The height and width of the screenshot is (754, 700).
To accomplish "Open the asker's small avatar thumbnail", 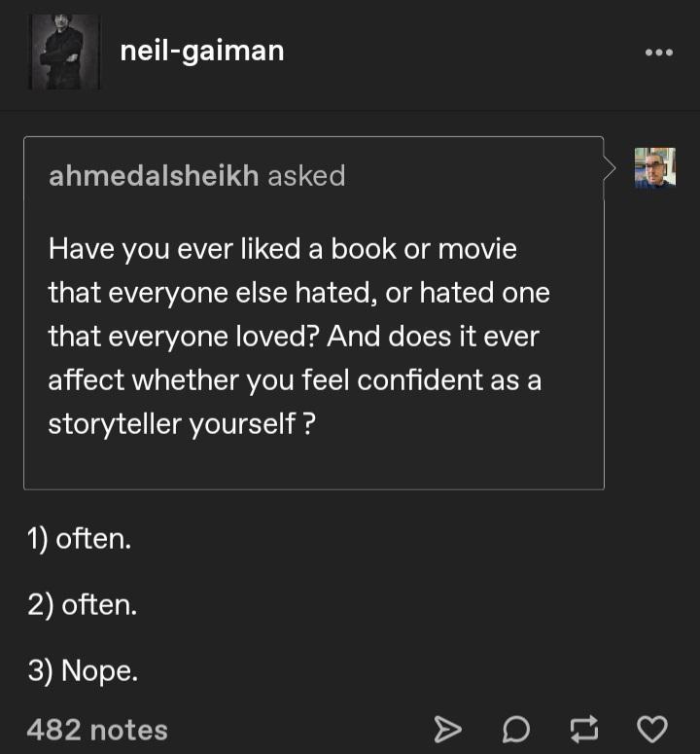I will click(x=654, y=167).
